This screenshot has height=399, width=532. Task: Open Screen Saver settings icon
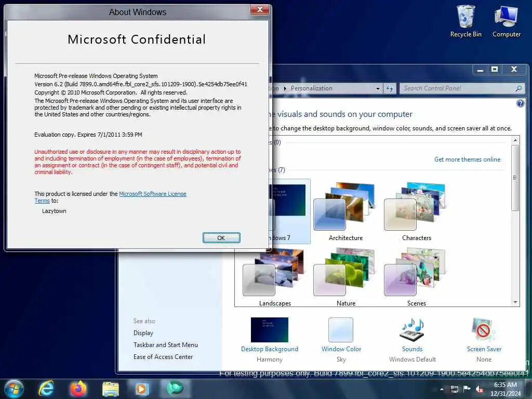coord(483,329)
